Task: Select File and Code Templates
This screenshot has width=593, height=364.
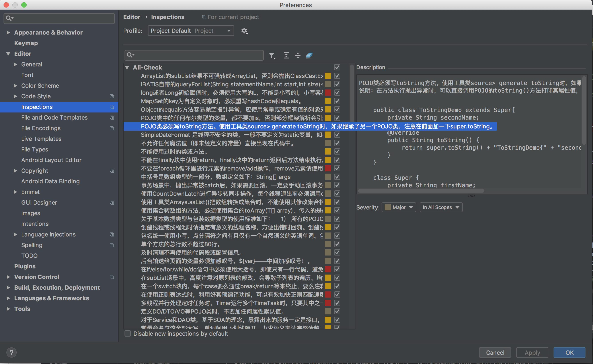Action: click(54, 118)
